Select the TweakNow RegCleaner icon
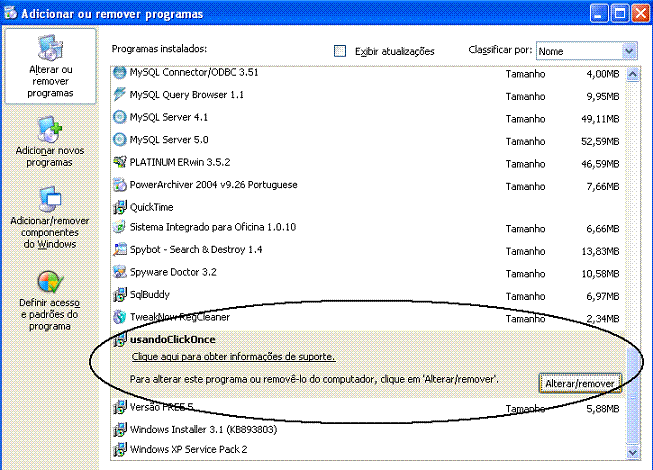This screenshot has width=653, height=470. pyautogui.click(x=120, y=317)
